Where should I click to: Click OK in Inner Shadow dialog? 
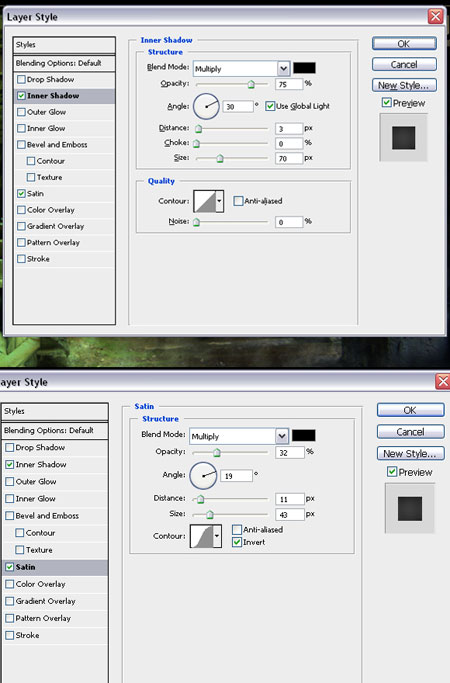(x=404, y=44)
